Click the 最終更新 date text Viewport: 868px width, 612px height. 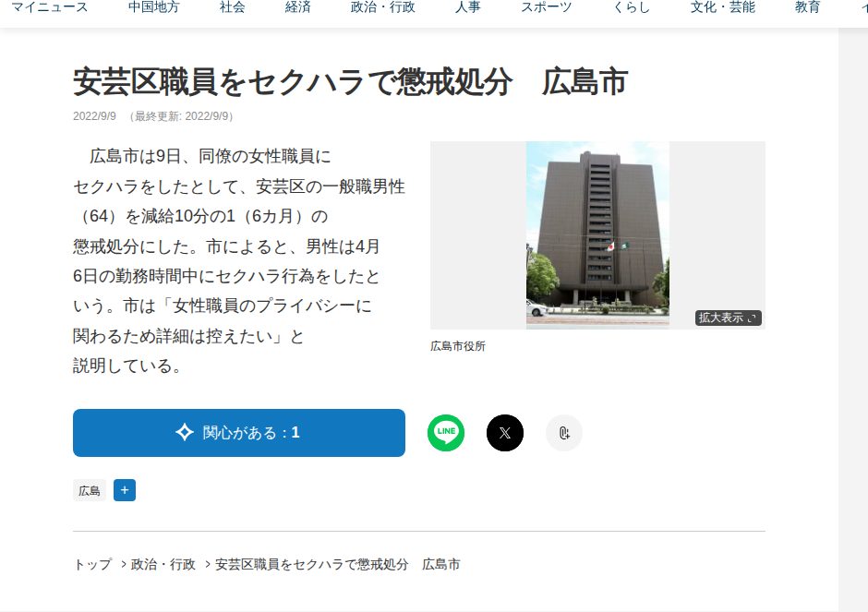click(181, 116)
